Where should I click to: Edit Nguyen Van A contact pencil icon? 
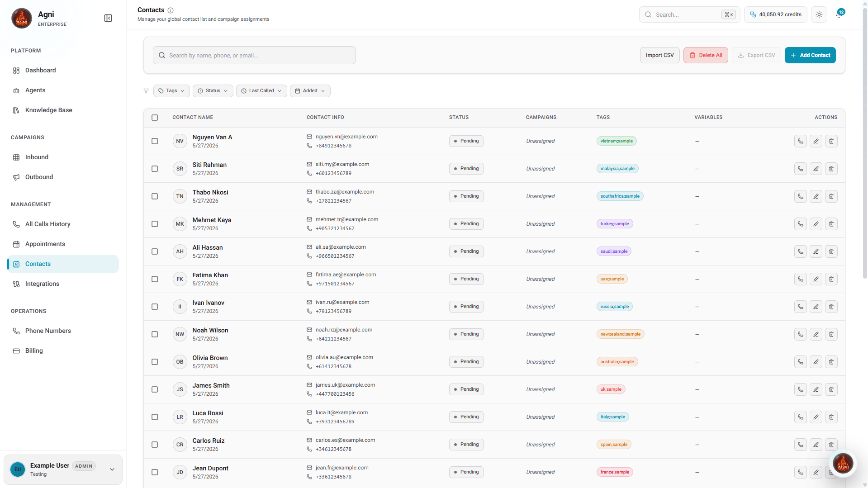click(816, 141)
